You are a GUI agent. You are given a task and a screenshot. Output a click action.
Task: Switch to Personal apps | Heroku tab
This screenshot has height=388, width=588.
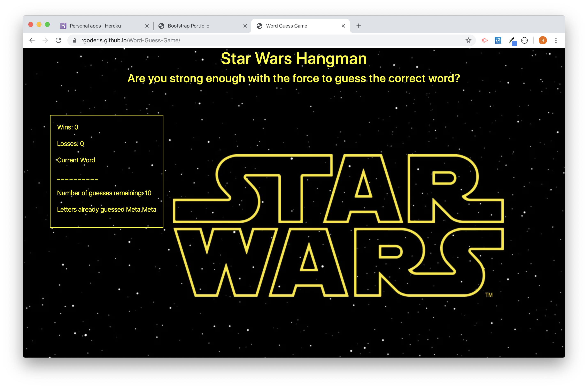coord(105,26)
